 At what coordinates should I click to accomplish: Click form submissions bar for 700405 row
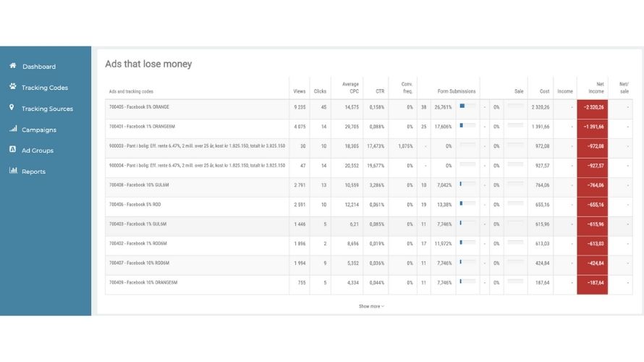(467, 106)
